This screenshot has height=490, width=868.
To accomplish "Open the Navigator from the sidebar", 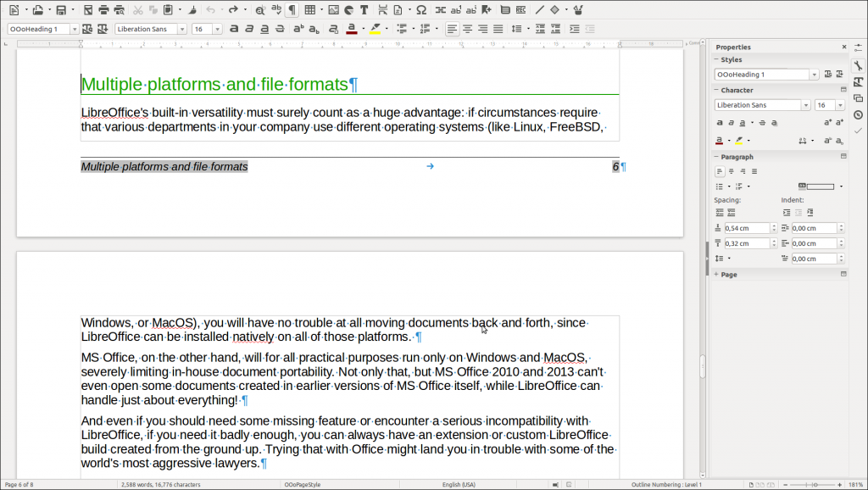I will [x=858, y=114].
